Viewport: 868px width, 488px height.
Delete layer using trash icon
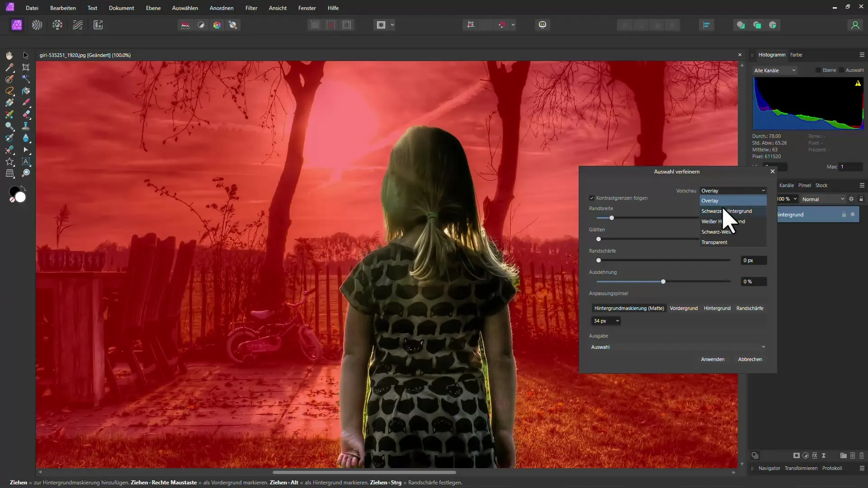861,455
